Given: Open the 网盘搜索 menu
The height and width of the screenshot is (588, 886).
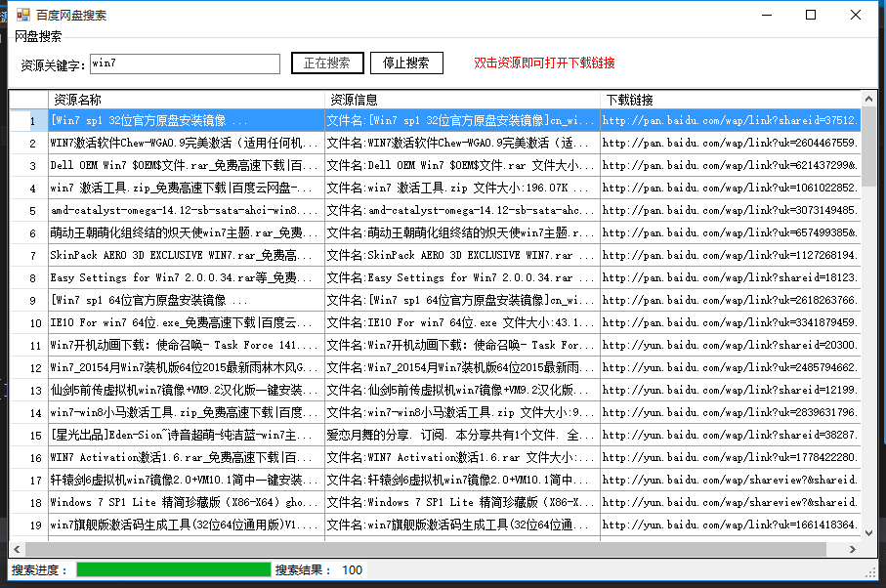Looking at the screenshot, I should point(38,37).
